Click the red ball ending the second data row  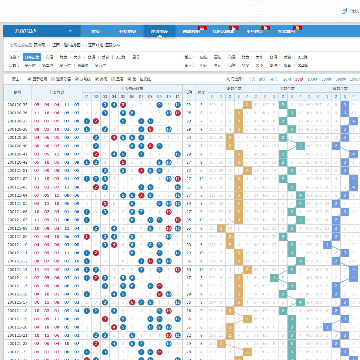pos(177,113)
